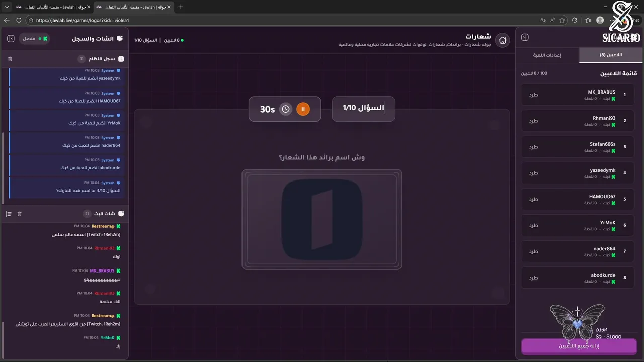The image size is (644, 362).
Task: Open the browser extensions icon
Action: (575, 20)
